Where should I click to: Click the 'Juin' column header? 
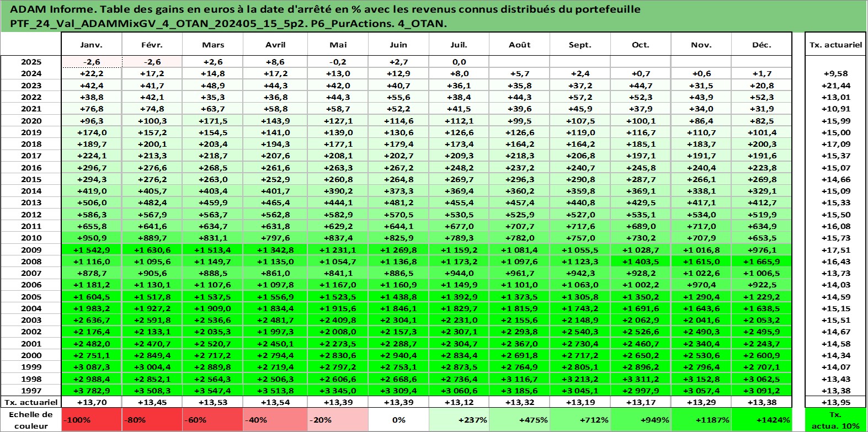[398, 45]
